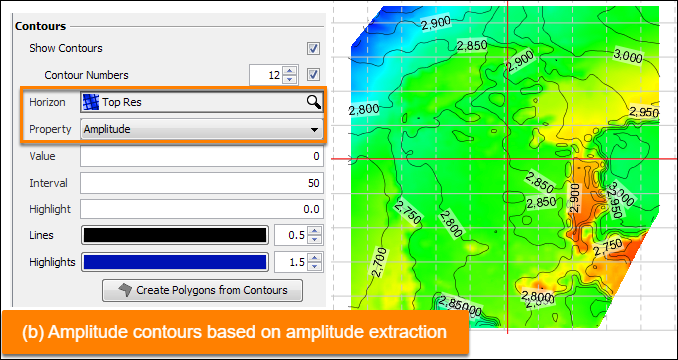Click the Highlights thickness value 1.5

coord(291,262)
